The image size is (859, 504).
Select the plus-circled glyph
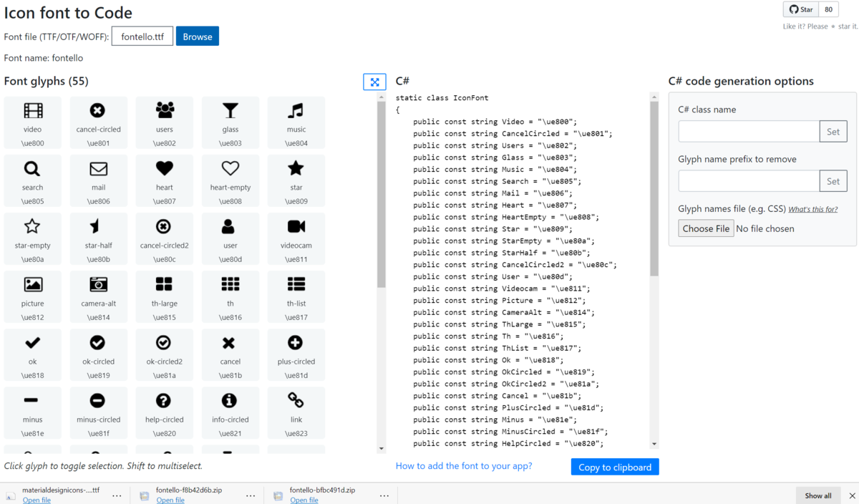point(296,354)
